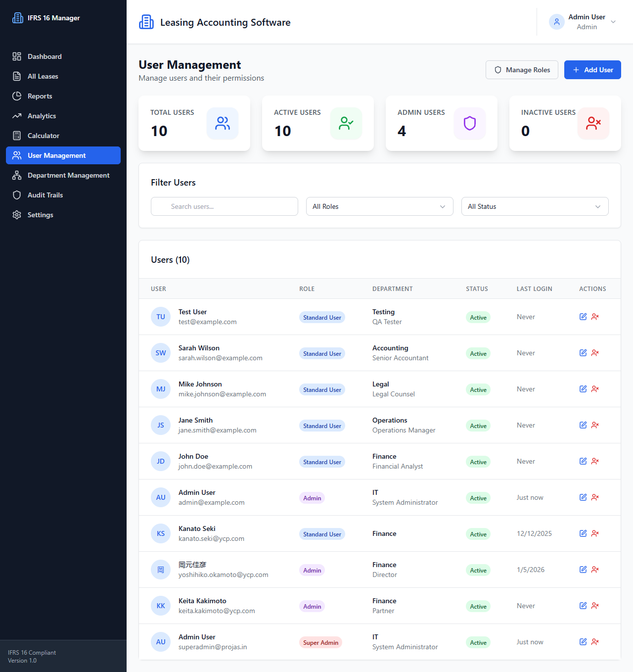The height and width of the screenshot is (672, 633).
Task: Click sarah.wilson@example.com email text
Action: point(221,358)
